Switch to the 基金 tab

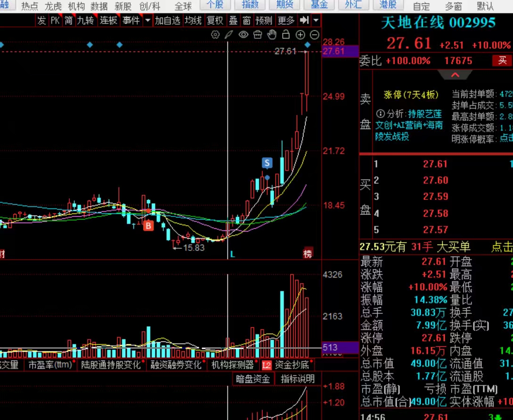[319, 5]
